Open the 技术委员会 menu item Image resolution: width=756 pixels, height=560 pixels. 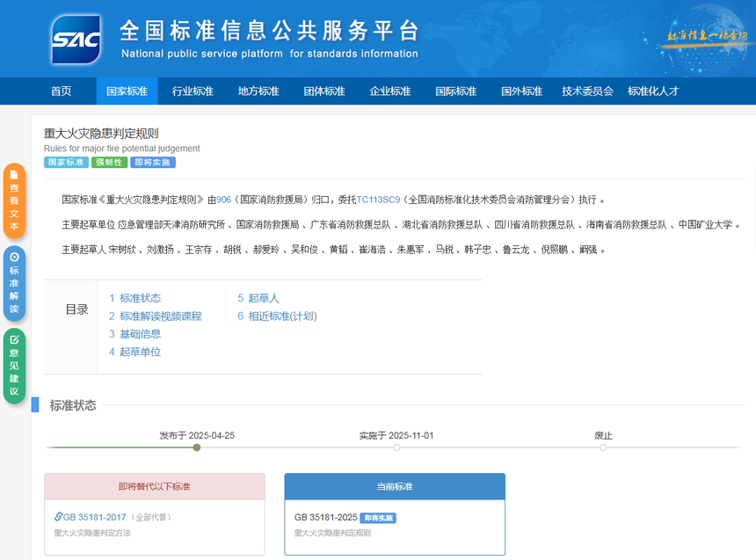tap(586, 91)
